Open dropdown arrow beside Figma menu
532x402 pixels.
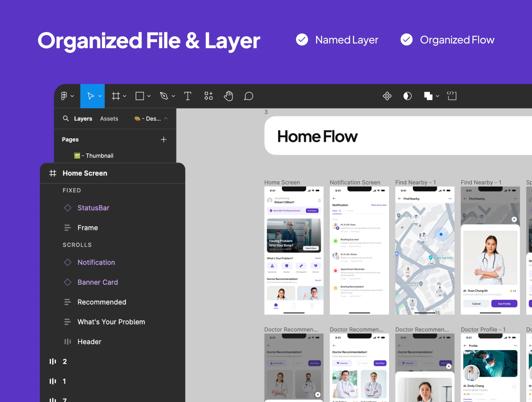[72, 96]
